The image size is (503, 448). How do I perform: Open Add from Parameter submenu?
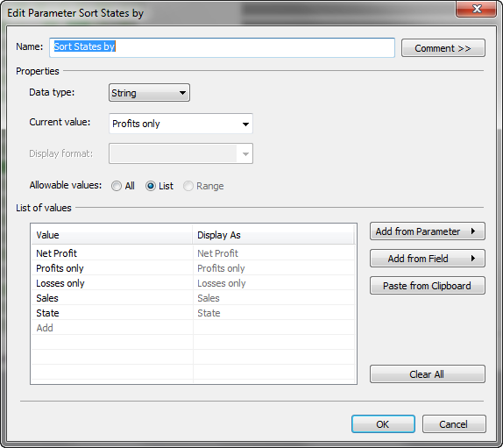(428, 231)
